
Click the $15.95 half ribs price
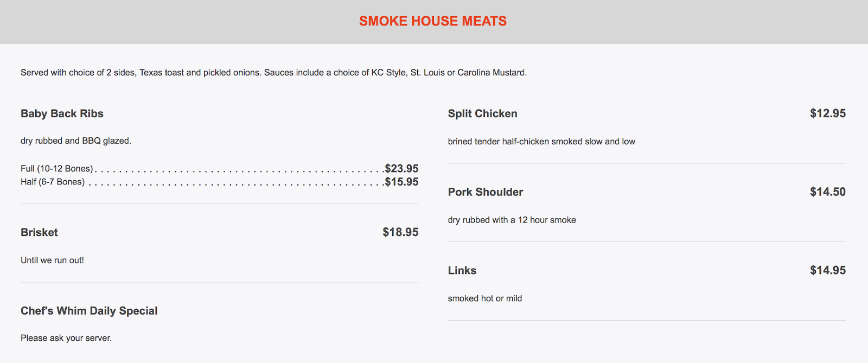click(x=401, y=182)
